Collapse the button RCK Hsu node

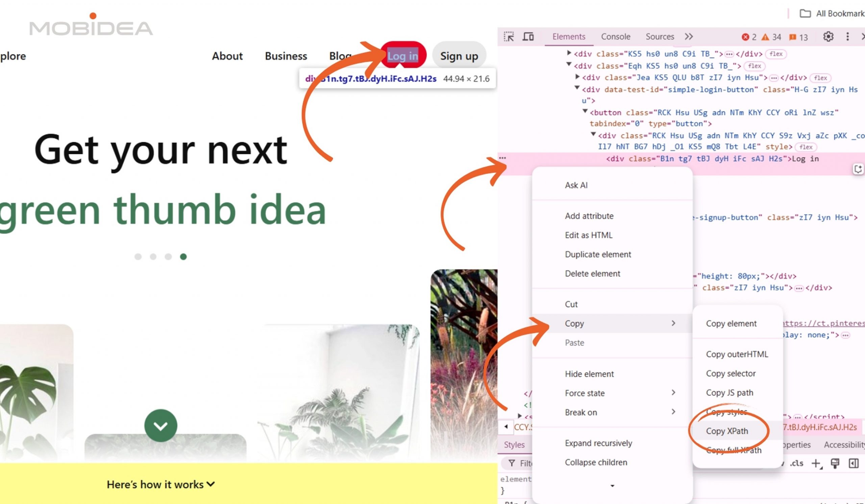click(585, 111)
